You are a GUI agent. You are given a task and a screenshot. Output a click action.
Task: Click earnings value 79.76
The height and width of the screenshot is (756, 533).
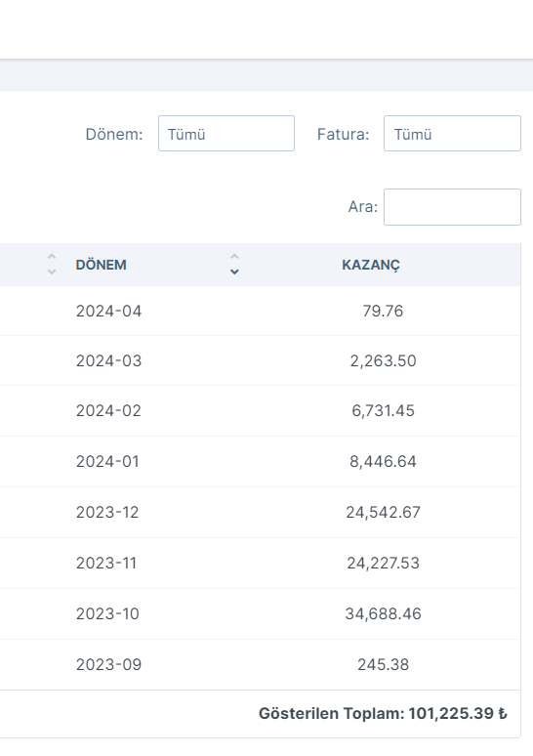[383, 311]
